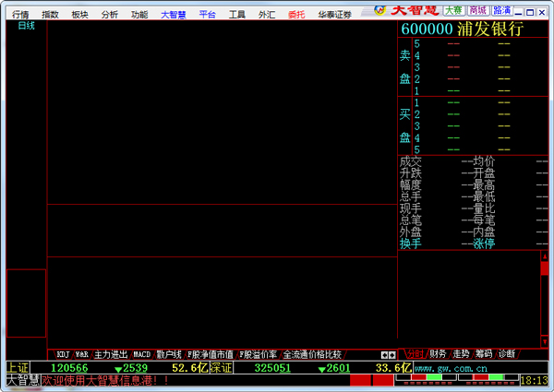554x392 pixels.
Task: Select the W&R indicator tab
Action: click(x=81, y=354)
